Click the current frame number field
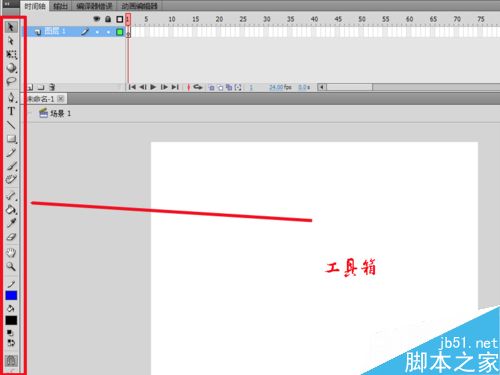The image size is (500, 375). (251, 87)
